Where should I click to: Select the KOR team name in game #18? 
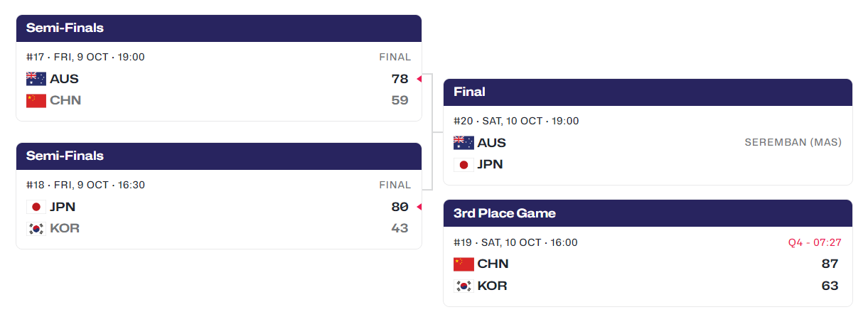(x=65, y=228)
